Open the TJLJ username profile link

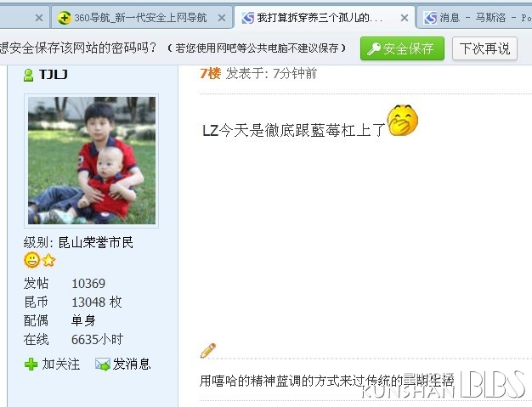pos(54,74)
